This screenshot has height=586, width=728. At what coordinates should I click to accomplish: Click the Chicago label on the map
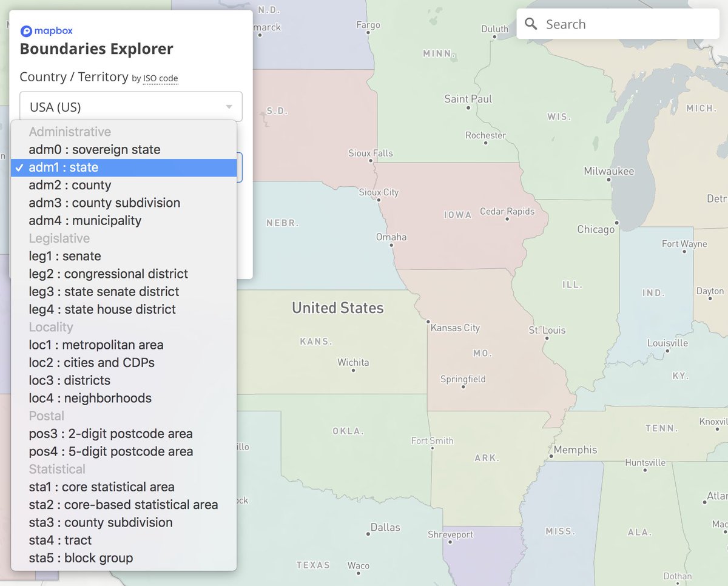click(595, 229)
